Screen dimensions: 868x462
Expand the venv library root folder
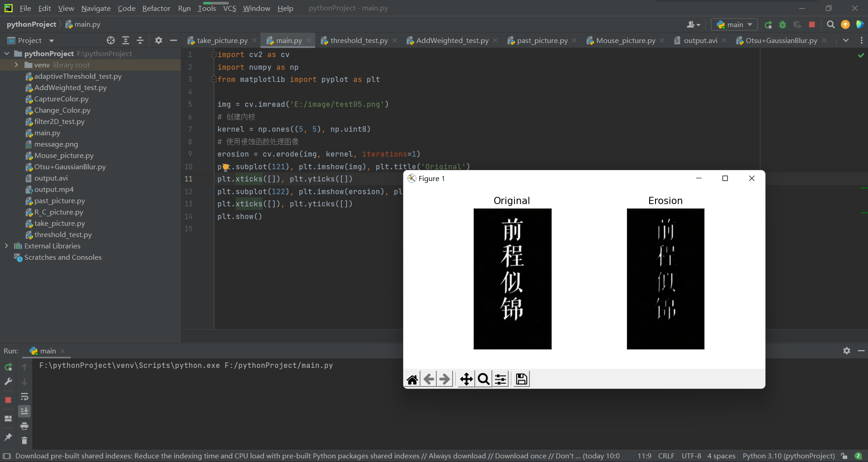point(16,65)
